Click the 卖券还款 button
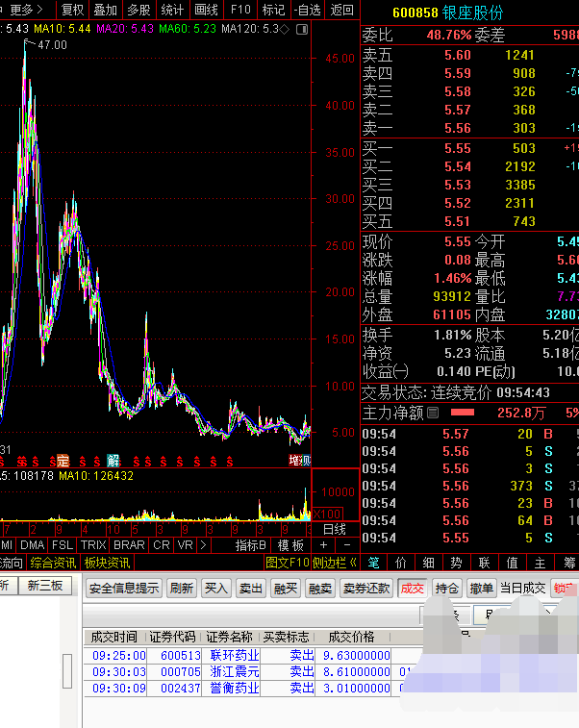The height and width of the screenshot is (728, 579). pyautogui.click(x=366, y=589)
